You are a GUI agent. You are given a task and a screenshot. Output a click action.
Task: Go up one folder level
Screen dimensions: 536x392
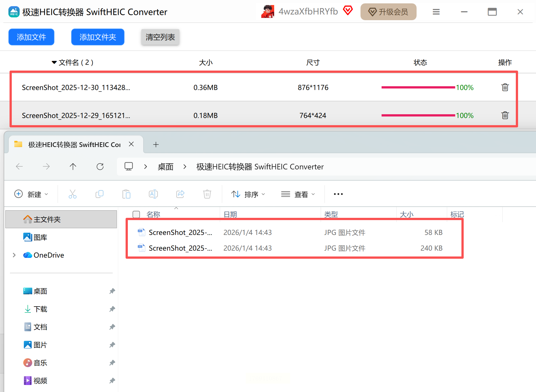[x=73, y=167]
